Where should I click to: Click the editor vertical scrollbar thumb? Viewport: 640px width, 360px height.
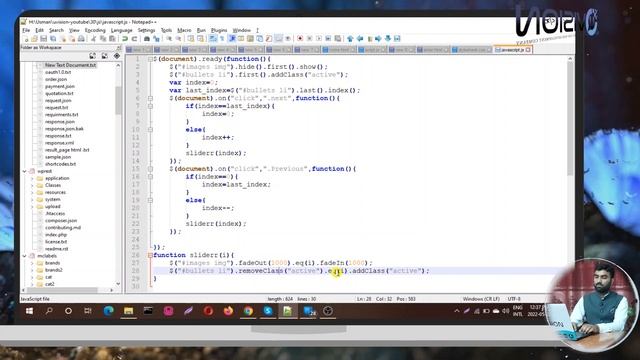pos(570,118)
